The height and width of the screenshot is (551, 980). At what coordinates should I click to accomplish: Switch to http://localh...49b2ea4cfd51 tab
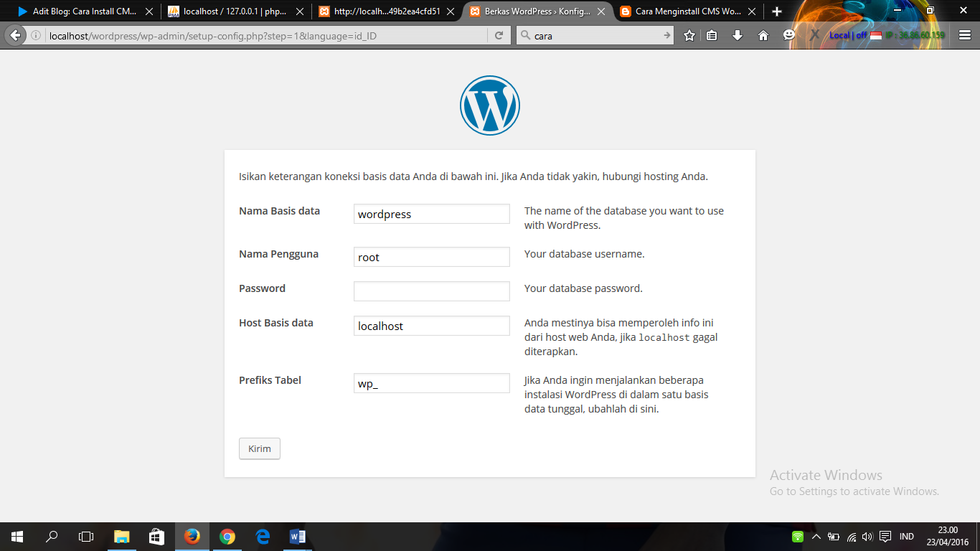(x=386, y=11)
